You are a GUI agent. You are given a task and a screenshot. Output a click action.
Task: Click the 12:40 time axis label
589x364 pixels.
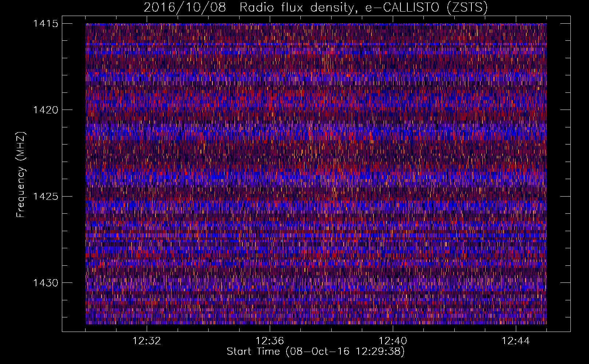[393, 341]
